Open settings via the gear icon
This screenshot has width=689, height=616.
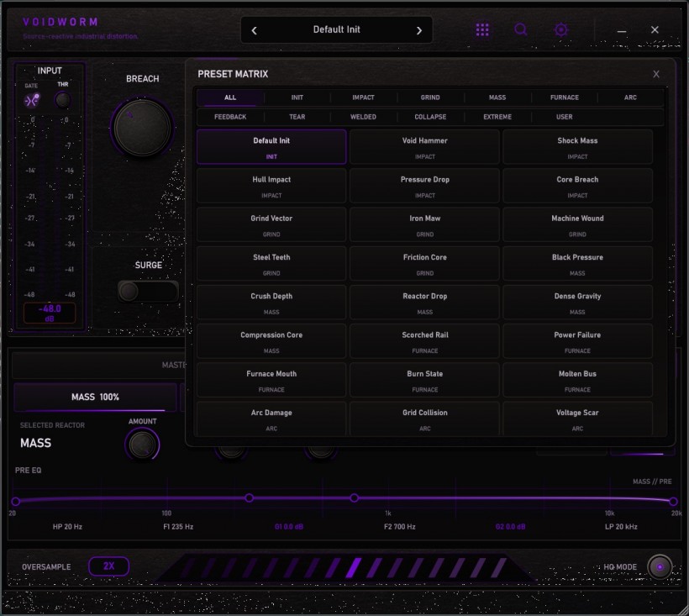pos(560,29)
